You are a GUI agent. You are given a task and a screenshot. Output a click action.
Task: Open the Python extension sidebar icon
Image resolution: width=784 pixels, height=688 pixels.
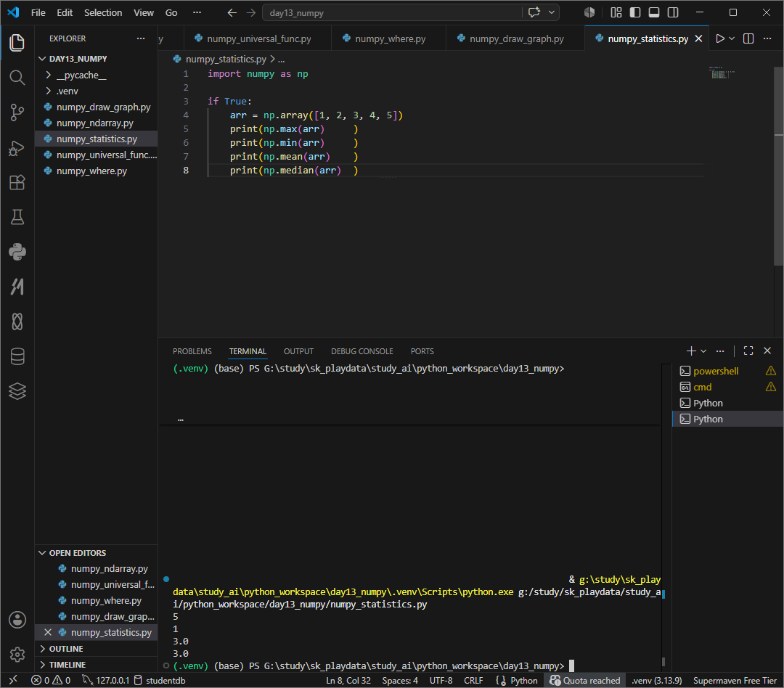point(17,252)
